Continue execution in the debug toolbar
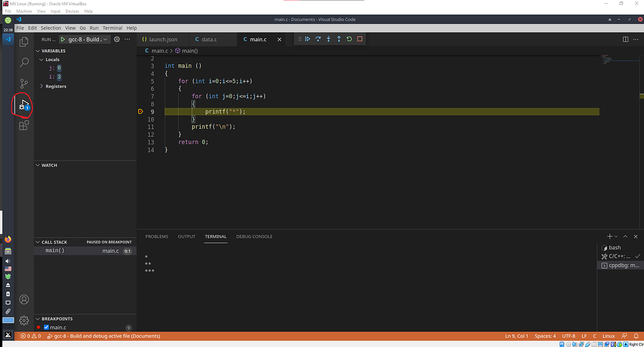Image resolution: width=644 pixels, height=347 pixels. 308,39
